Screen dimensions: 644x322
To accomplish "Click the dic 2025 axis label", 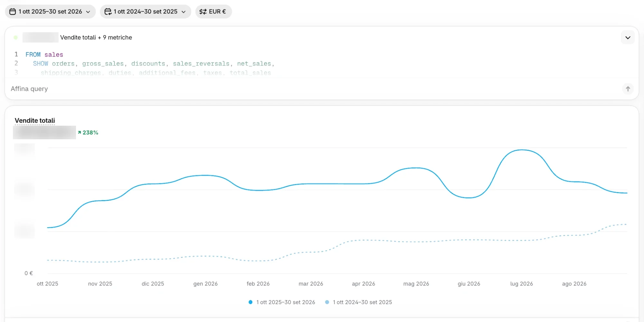I will (153, 284).
